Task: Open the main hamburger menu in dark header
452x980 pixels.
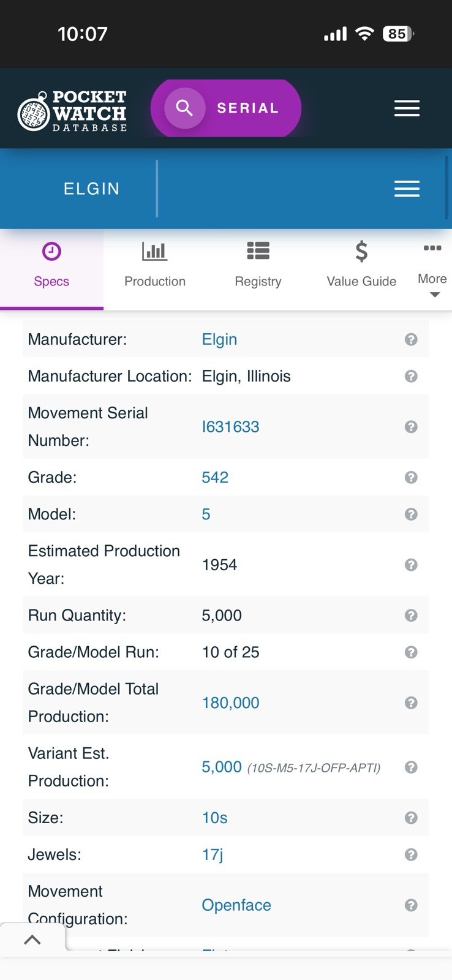Action: coord(407,108)
